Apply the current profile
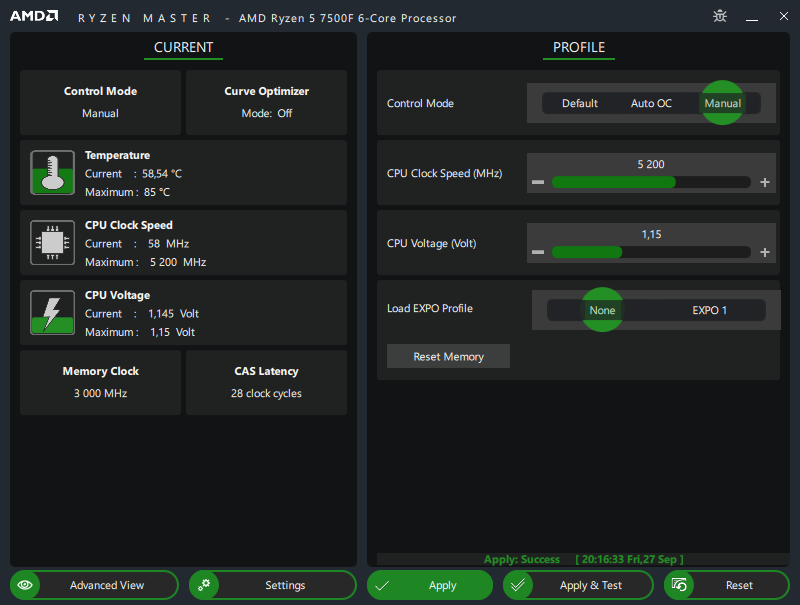 pyautogui.click(x=430, y=585)
